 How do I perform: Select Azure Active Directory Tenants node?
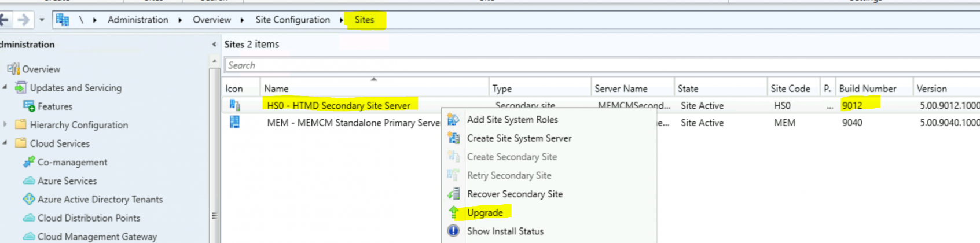click(100, 199)
